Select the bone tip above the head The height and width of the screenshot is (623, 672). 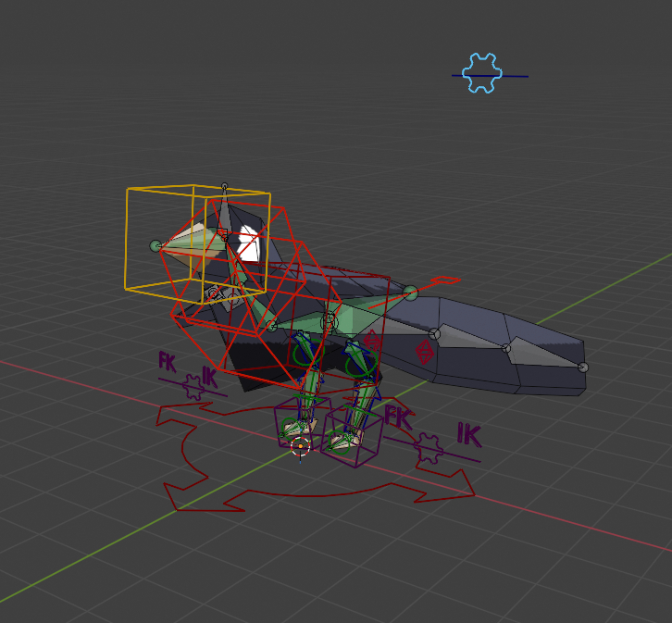point(224,187)
